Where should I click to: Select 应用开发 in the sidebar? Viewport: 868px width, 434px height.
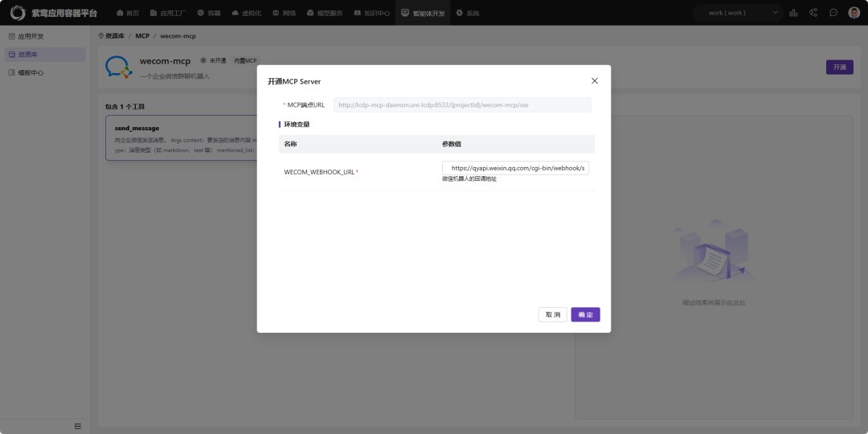[x=31, y=36]
